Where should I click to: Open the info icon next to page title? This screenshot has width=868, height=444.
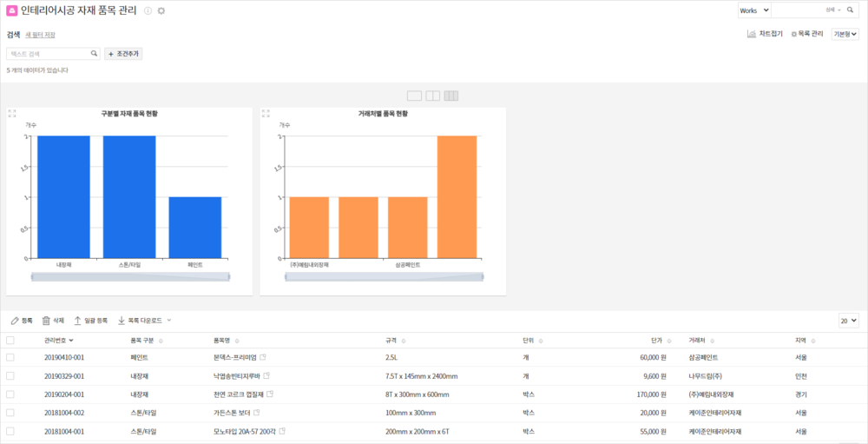pyautogui.click(x=148, y=10)
